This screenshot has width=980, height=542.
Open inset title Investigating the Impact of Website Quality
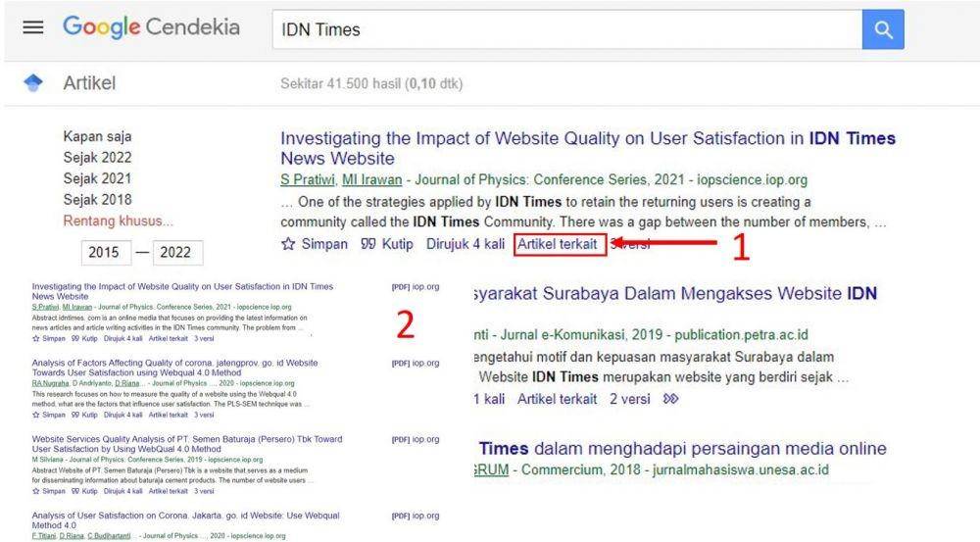pyautogui.click(x=182, y=291)
